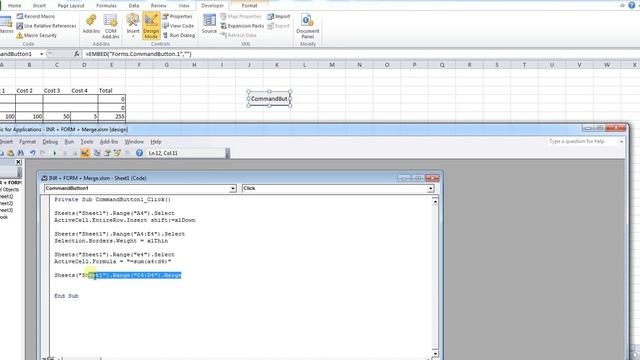Open Object Browser toolbar icon

pyautogui.click(x=117, y=153)
